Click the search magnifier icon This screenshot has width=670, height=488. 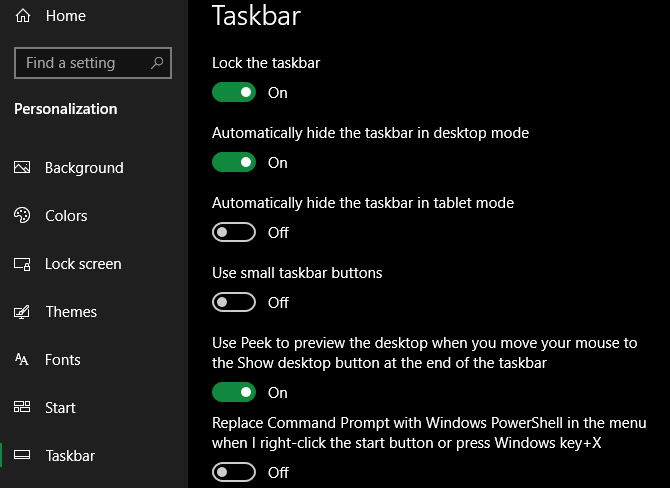(x=156, y=63)
